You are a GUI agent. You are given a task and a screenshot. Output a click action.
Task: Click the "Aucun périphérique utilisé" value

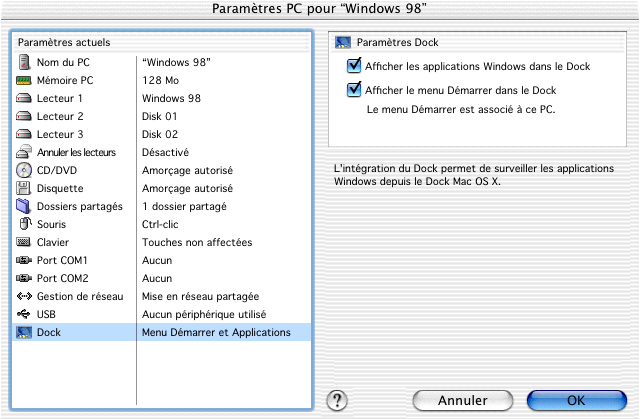pyautogui.click(x=204, y=314)
